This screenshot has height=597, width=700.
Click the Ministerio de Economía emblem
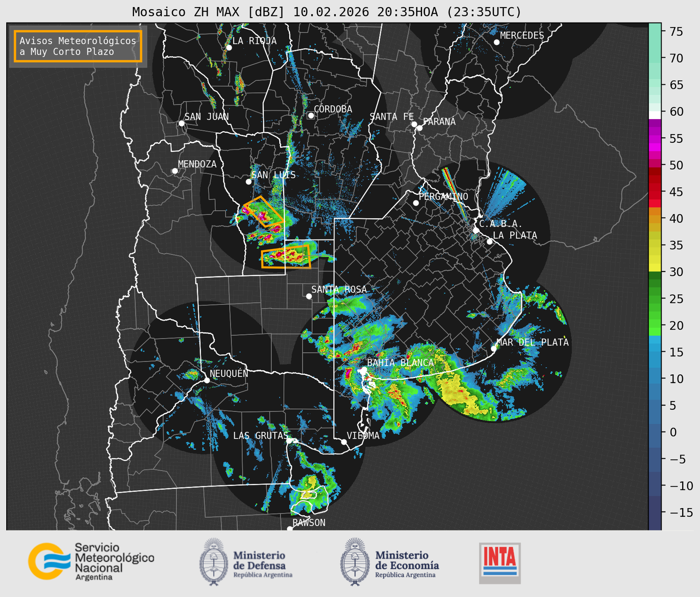tap(355, 562)
